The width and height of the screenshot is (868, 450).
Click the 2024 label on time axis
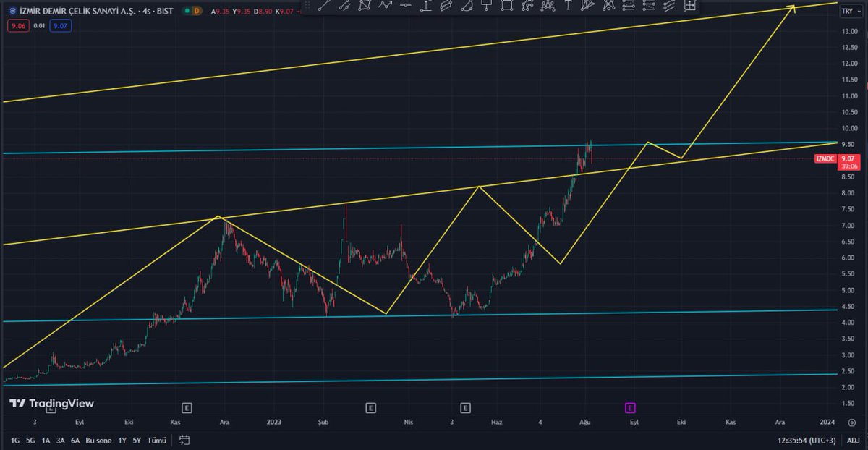[827, 422]
